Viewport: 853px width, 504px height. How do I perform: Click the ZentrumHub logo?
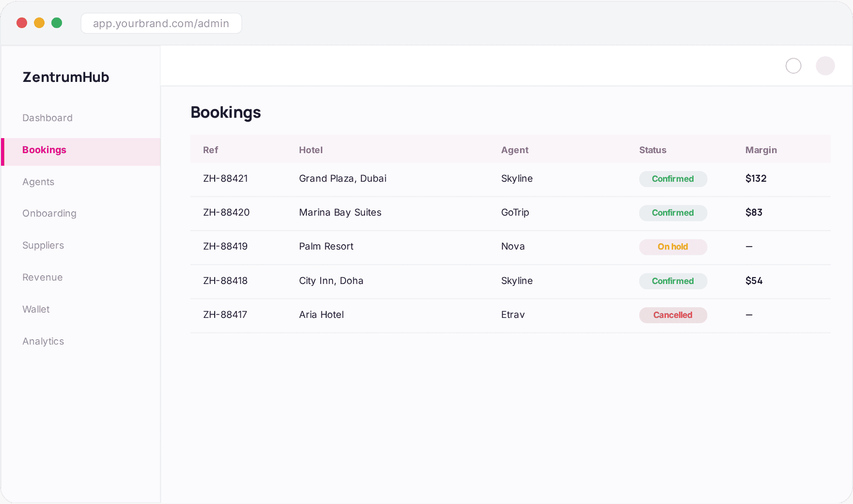(66, 77)
